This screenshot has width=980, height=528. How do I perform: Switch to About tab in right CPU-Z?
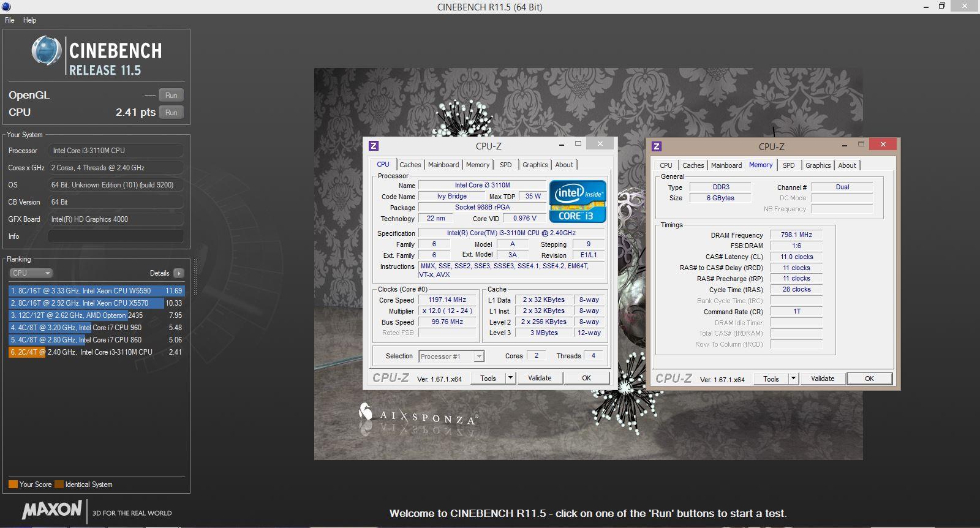click(x=847, y=165)
